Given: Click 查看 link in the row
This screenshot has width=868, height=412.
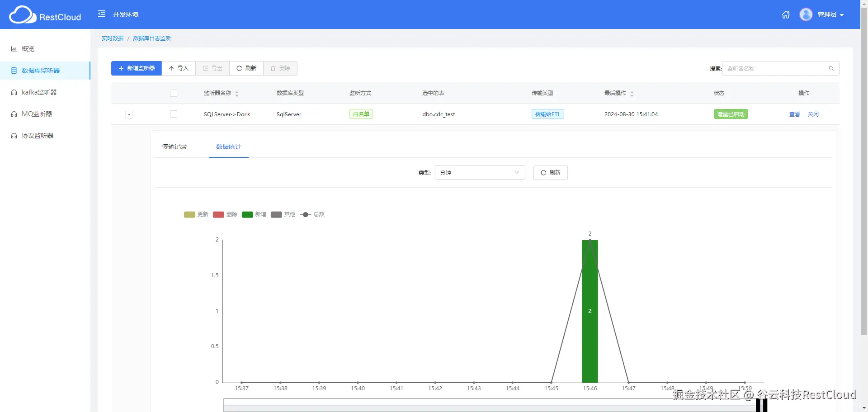Looking at the screenshot, I should (794, 114).
